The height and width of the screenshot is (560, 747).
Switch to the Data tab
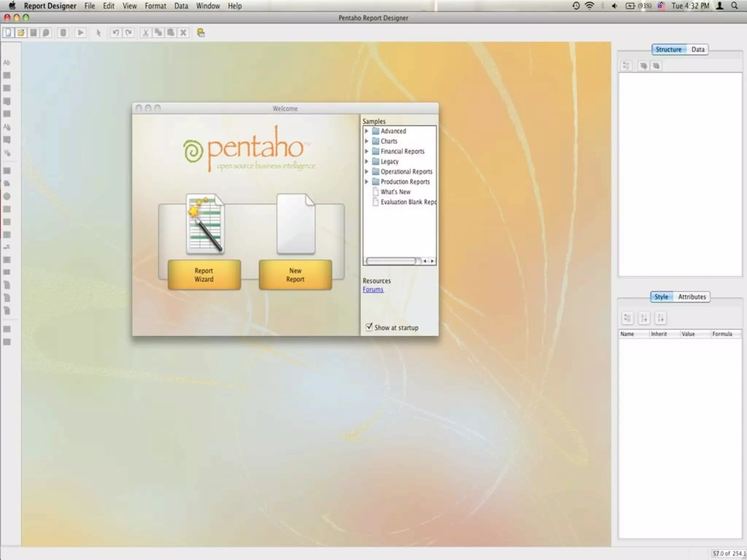pos(697,50)
